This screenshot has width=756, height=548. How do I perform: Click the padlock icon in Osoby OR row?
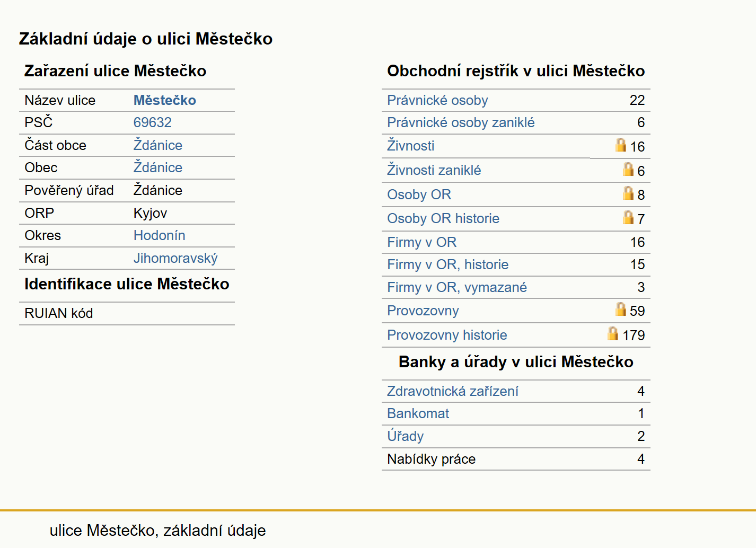628,193
